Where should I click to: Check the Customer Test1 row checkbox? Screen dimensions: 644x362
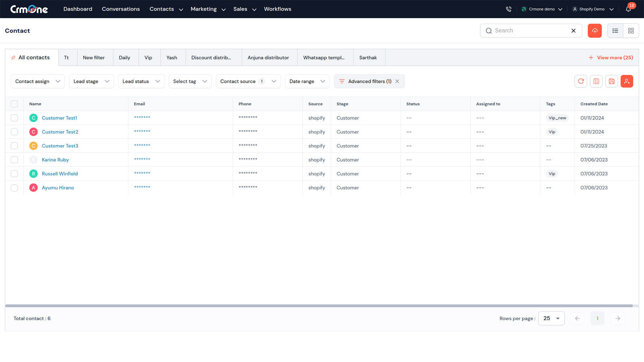coord(14,118)
